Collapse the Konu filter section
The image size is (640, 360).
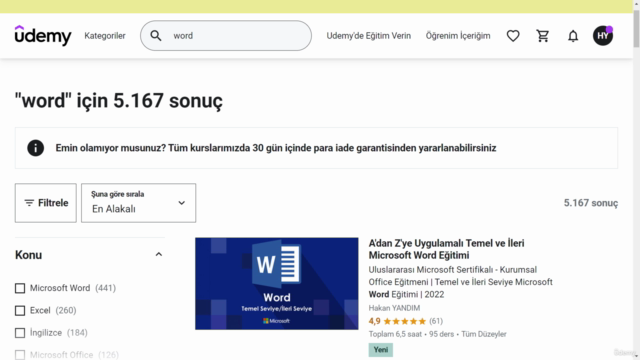tap(159, 255)
